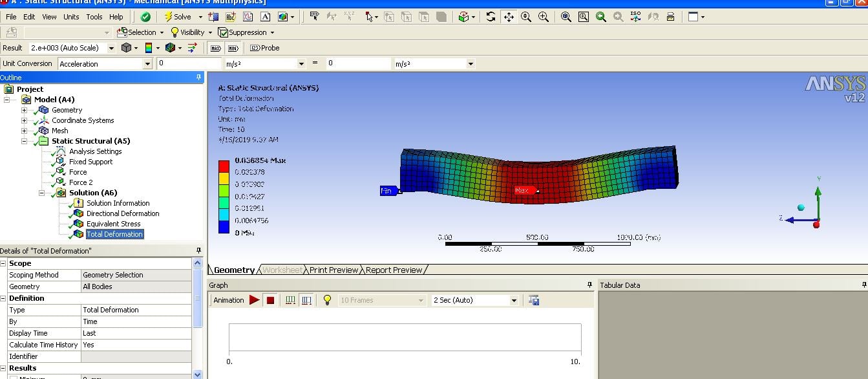Toggle distributed frames animation mode
Viewport: 868px width, 379px height.
point(290,300)
